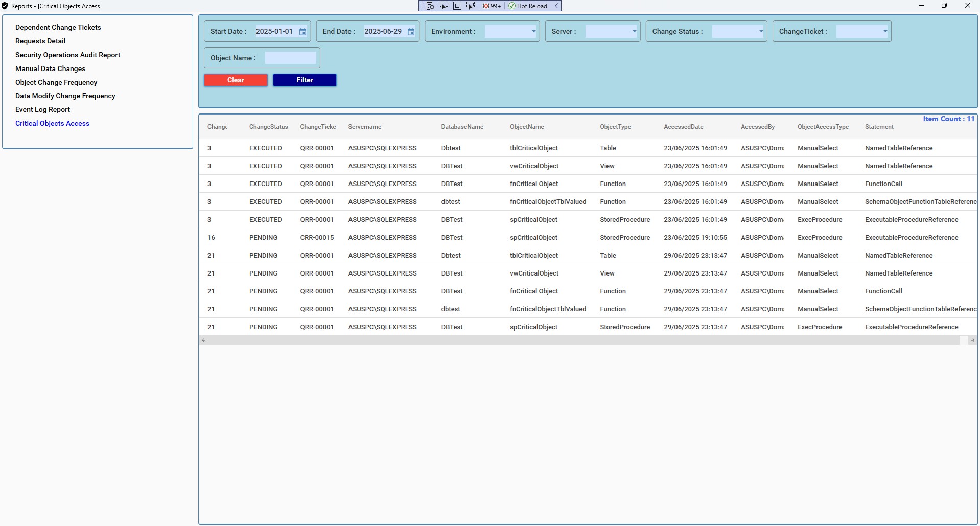Open the Live Visual Tree debug icon
The height and width of the screenshot is (526, 980).
(x=431, y=6)
